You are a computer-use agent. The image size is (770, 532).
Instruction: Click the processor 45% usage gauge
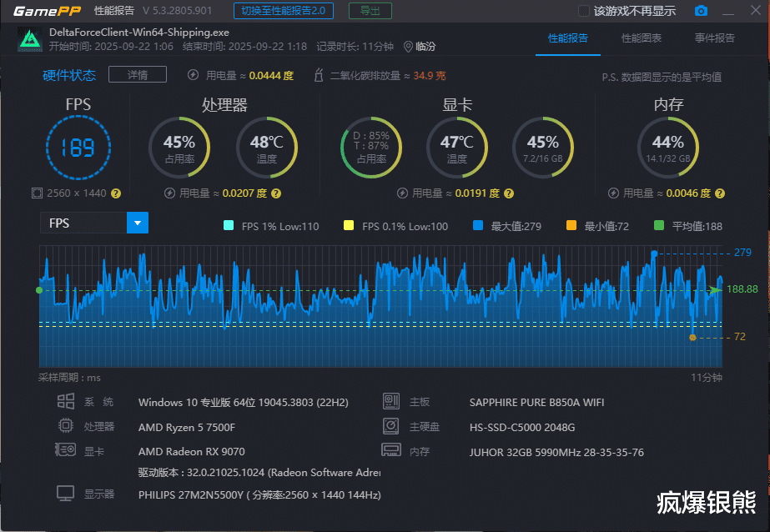coord(179,148)
